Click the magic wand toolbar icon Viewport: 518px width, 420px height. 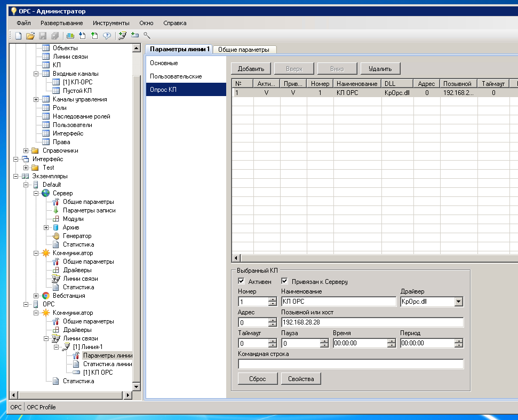pos(147,35)
